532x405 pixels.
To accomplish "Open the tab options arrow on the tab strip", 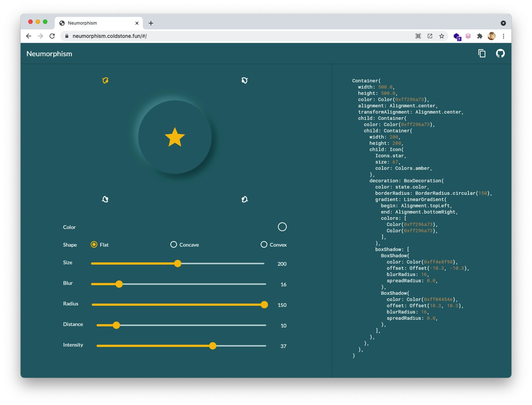I will (x=503, y=23).
